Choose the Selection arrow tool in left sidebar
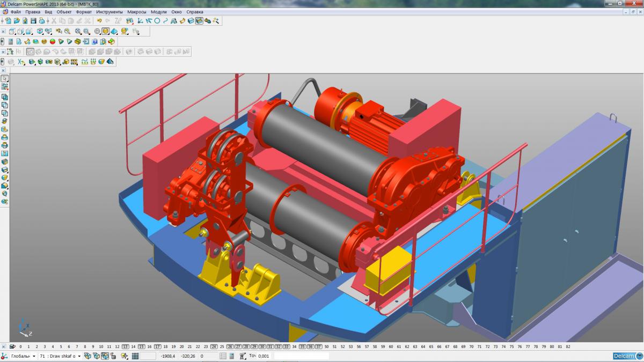Screen dimensions: 644x362 (5, 78)
